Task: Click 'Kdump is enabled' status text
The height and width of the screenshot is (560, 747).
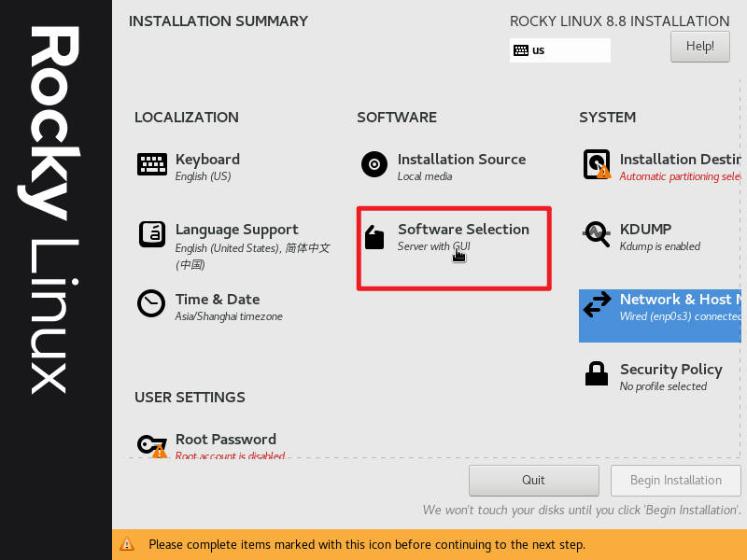Action: (x=660, y=246)
